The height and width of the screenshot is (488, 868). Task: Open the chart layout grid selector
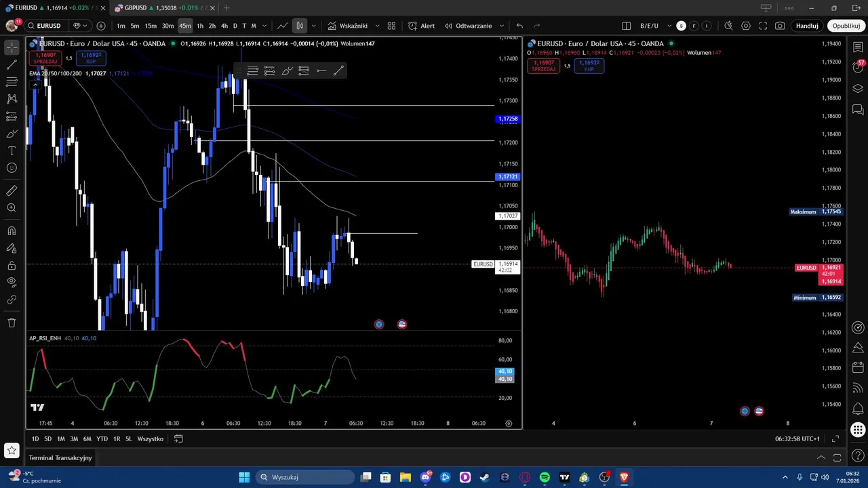[x=391, y=26]
